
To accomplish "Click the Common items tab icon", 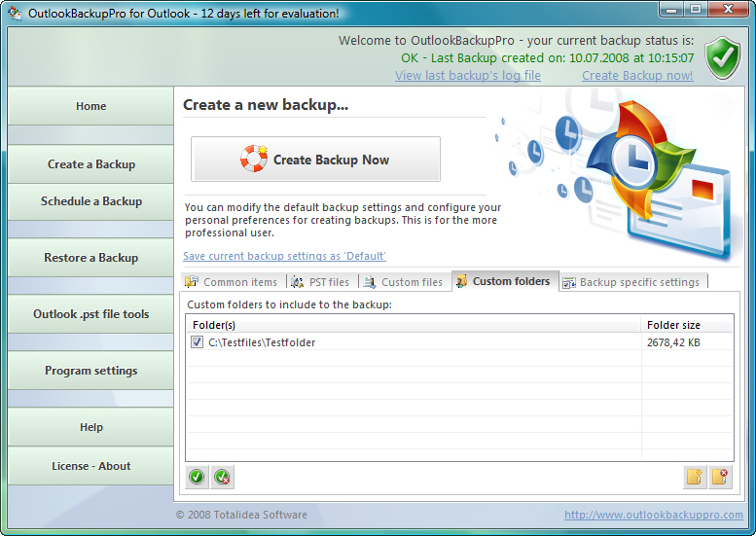I will (x=192, y=281).
